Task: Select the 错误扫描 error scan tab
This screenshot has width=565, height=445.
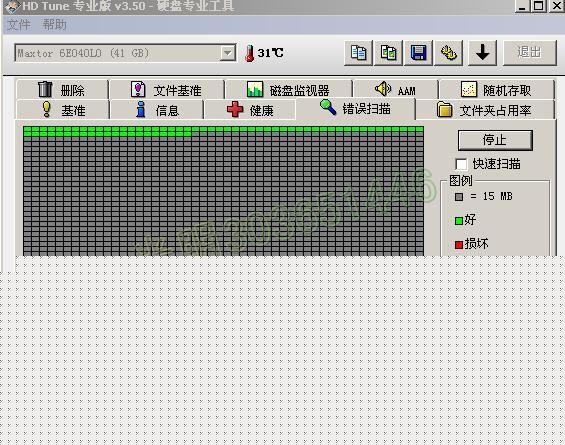Action: click(355, 108)
